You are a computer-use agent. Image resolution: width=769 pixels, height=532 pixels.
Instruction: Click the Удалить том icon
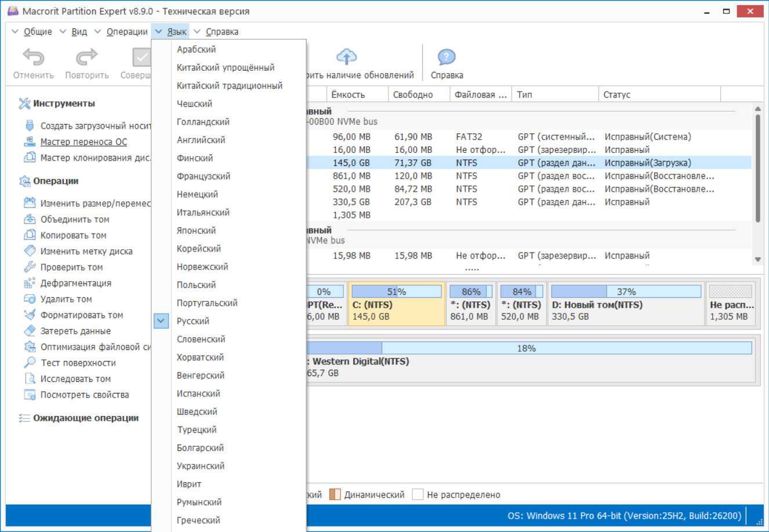click(x=30, y=299)
